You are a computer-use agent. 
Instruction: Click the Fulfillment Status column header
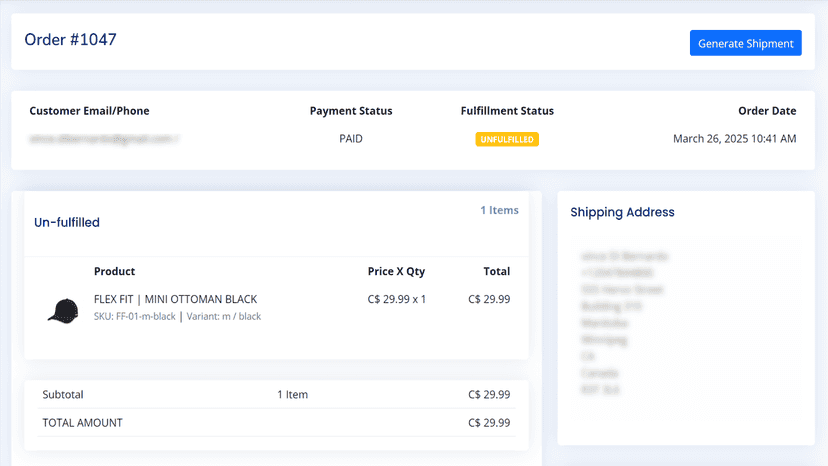click(507, 111)
